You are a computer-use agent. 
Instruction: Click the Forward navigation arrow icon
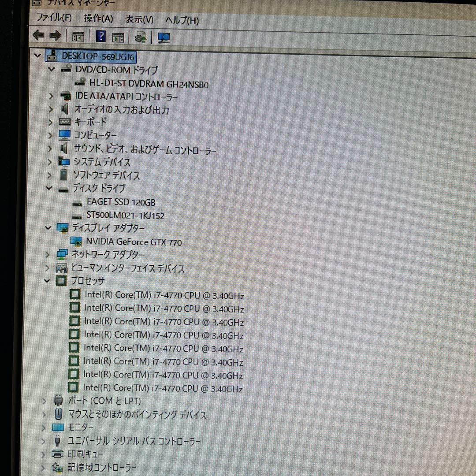click(x=54, y=37)
